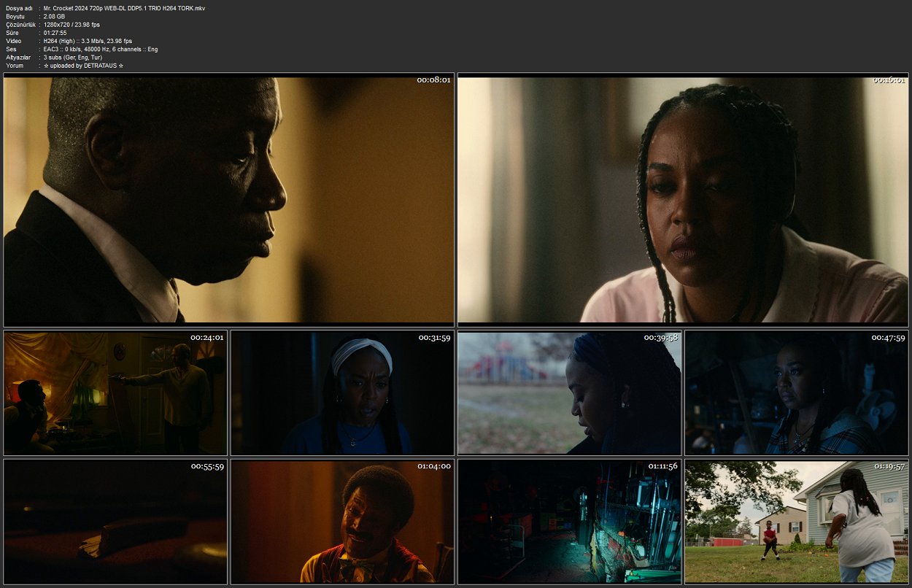Select the resolution text 1280x720 / 23.98 fps
Viewport: 912px width, 588px height.
pos(72,24)
